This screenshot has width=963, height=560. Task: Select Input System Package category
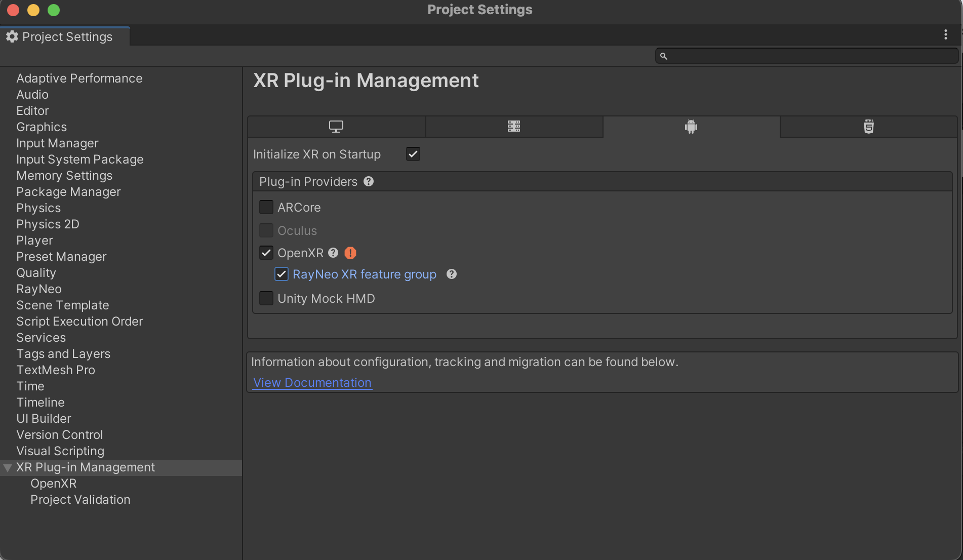point(80,159)
